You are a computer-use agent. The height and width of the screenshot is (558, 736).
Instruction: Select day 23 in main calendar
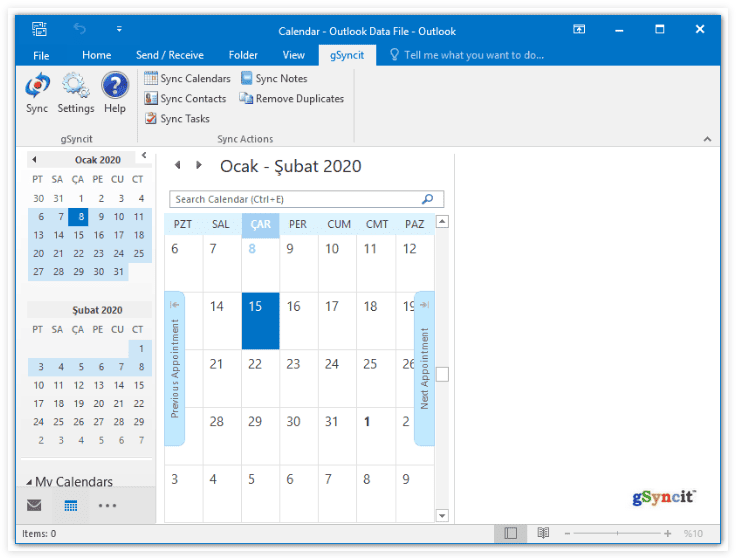(299, 378)
